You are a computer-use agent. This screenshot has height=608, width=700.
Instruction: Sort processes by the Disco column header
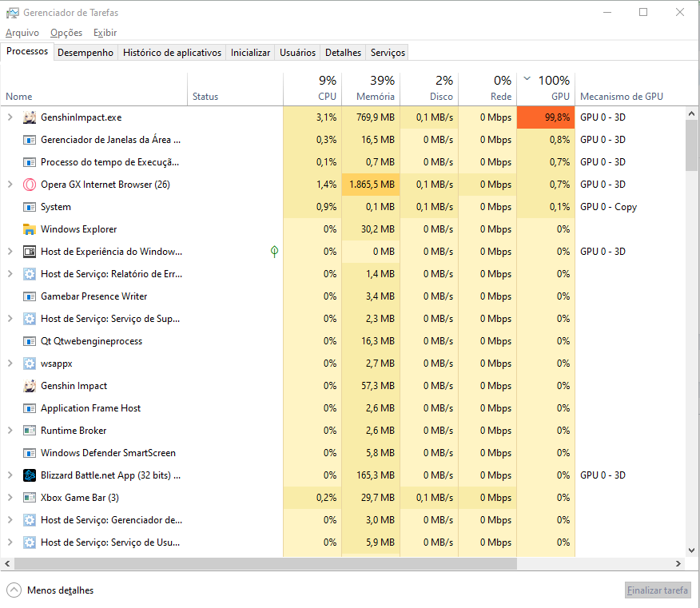click(x=429, y=89)
